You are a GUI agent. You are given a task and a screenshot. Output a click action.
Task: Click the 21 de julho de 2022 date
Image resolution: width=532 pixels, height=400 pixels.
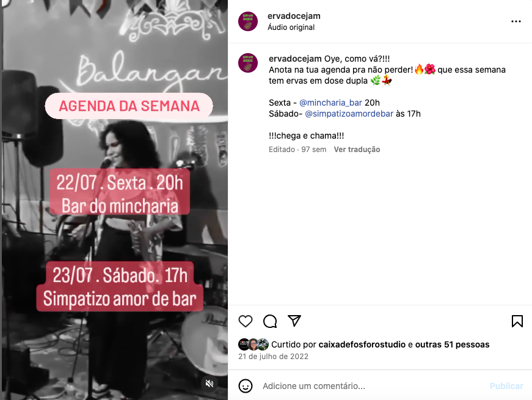pyautogui.click(x=273, y=356)
